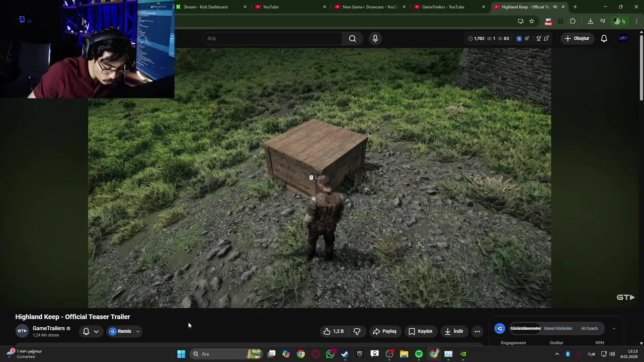Show hidden system tray icons
The image size is (644, 362).
[x=556, y=354]
